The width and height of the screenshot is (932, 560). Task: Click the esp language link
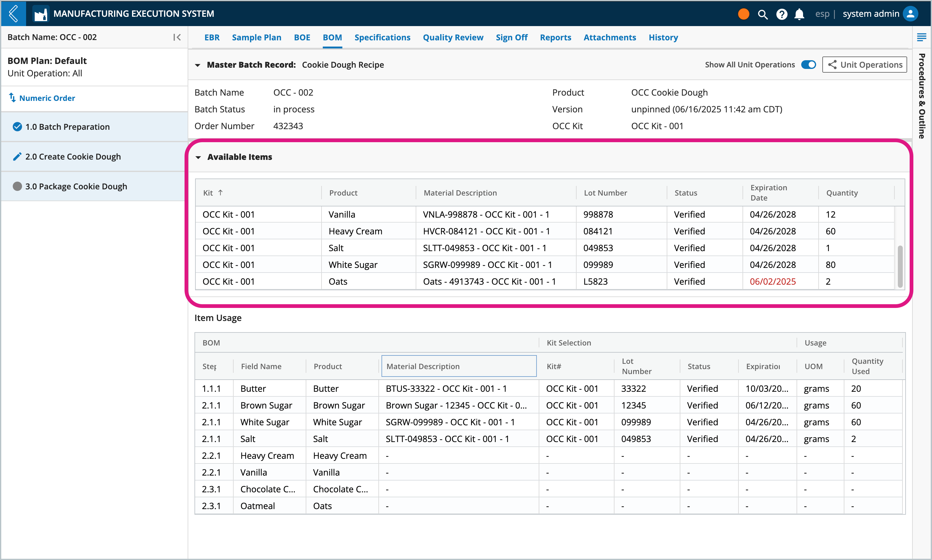822,14
